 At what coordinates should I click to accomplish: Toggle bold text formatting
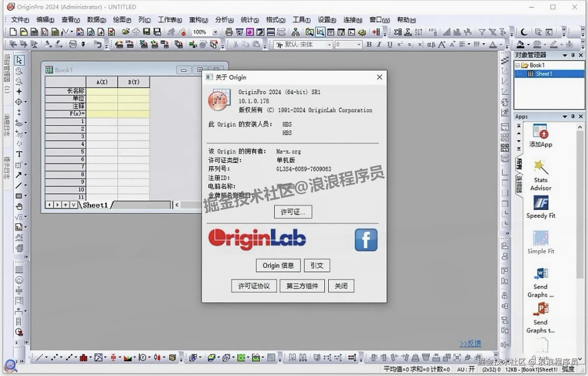point(369,45)
